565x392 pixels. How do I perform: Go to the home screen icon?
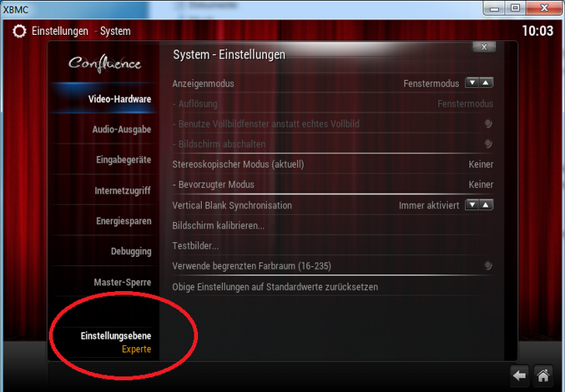click(x=543, y=376)
